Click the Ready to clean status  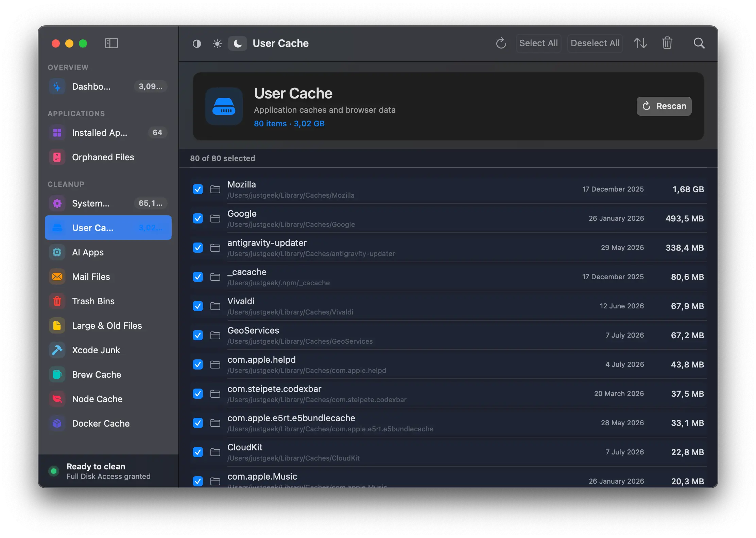tap(96, 466)
